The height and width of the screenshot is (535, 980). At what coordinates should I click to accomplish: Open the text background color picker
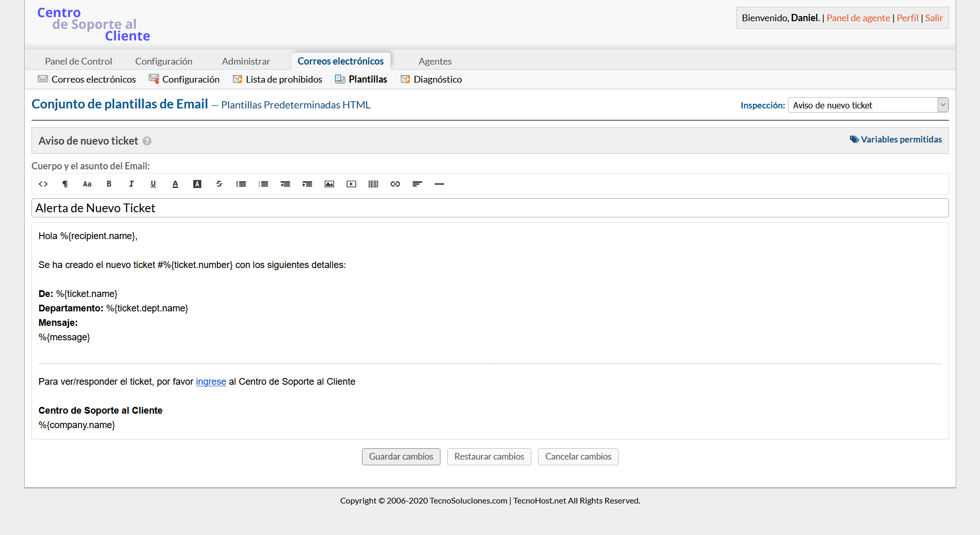point(197,184)
